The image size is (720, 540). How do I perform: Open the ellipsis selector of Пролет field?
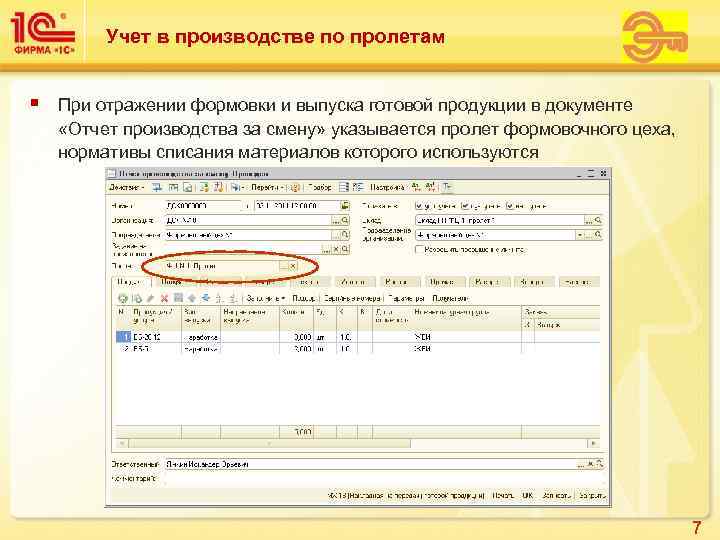[x=284, y=266]
